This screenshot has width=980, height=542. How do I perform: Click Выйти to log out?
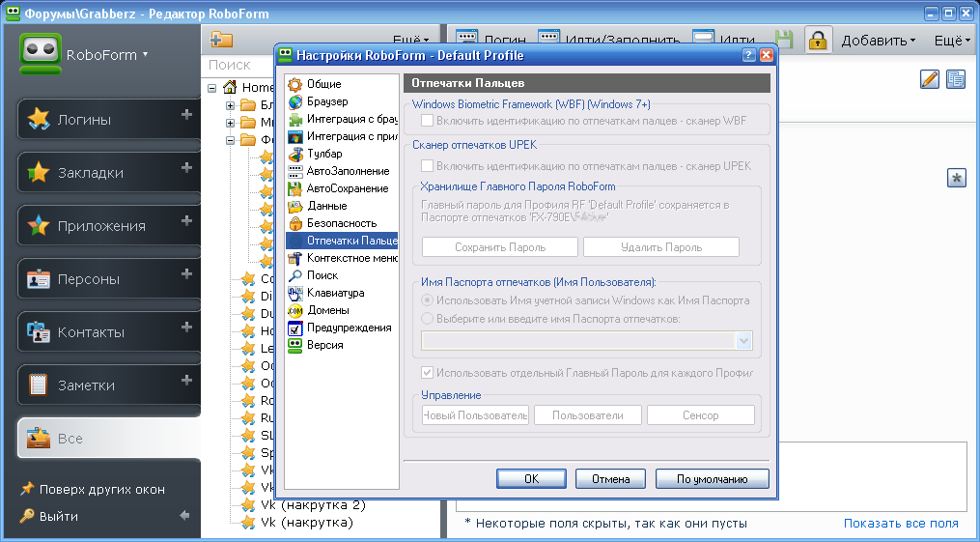(48, 516)
